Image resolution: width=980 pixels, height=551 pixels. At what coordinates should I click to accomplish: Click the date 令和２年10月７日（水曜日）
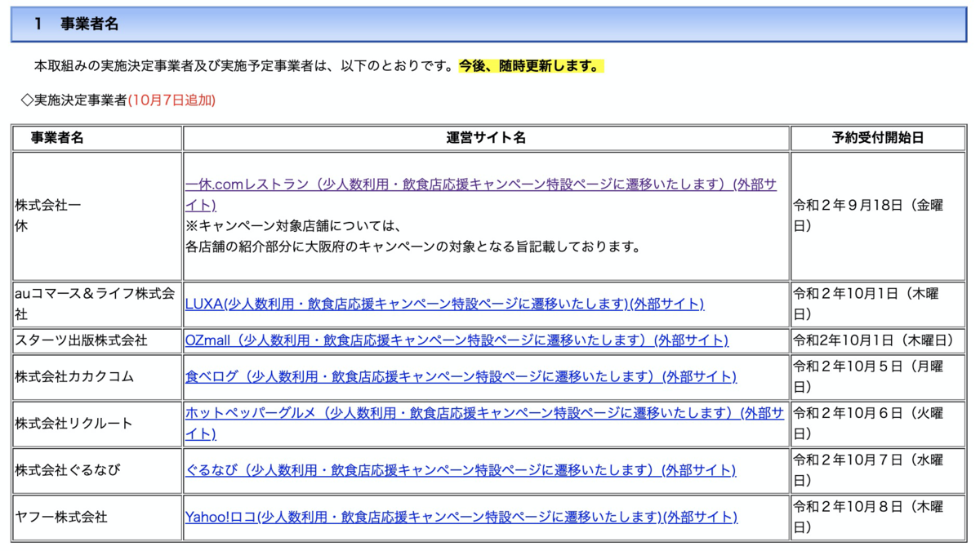[868, 470]
